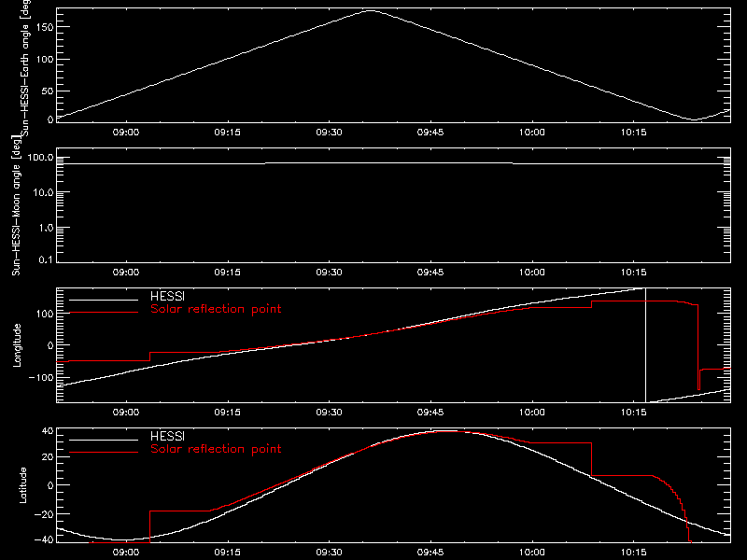747x560 pixels.
Task: Click the Sun-HESSI-Earth angle axis title
Action: (25, 67)
